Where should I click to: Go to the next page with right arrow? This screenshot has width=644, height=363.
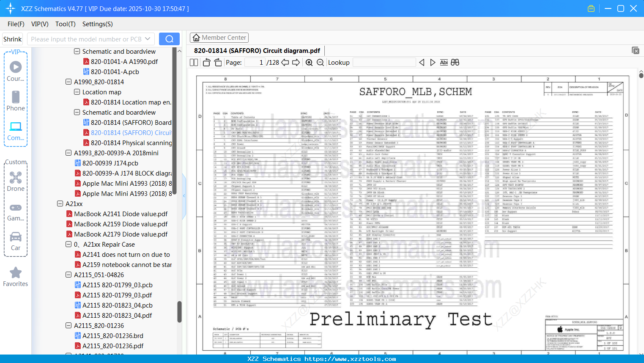(296, 62)
